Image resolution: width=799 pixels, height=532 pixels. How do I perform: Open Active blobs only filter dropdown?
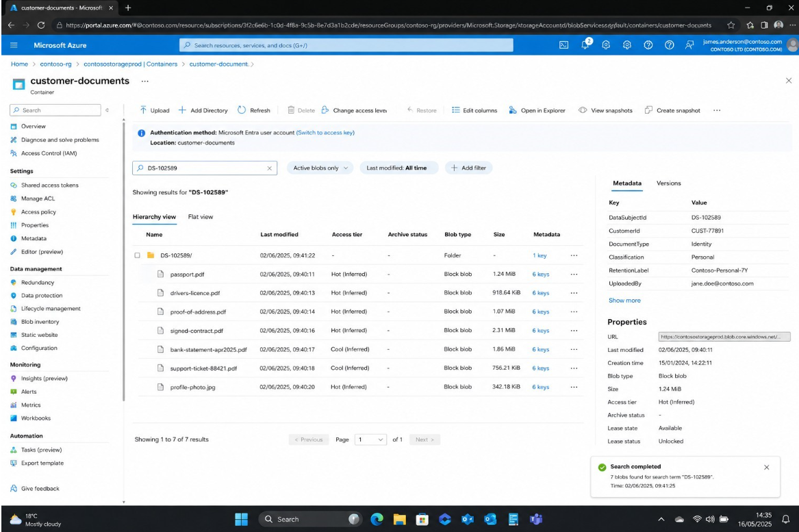point(320,168)
